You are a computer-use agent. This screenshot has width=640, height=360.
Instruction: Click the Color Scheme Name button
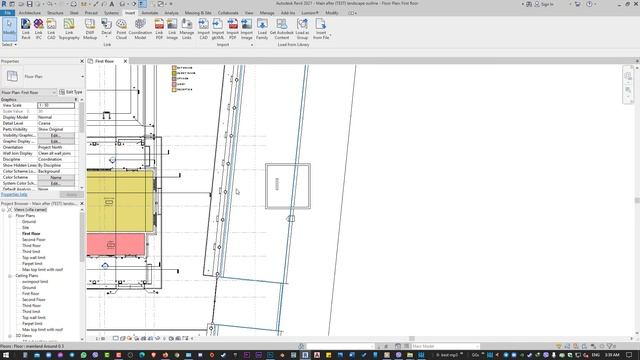point(56,177)
